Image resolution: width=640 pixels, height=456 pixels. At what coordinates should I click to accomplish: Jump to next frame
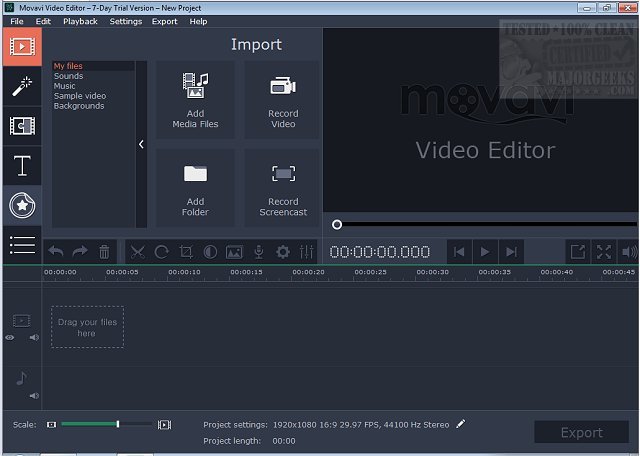coord(511,252)
